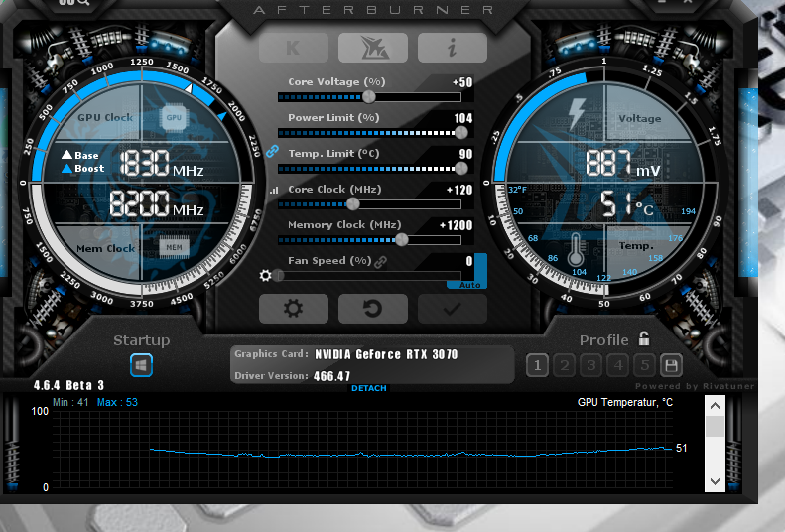Click the Temp. Limit slider handle
The height and width of the screenshot is (532, 785).
[x=461, y=169]
